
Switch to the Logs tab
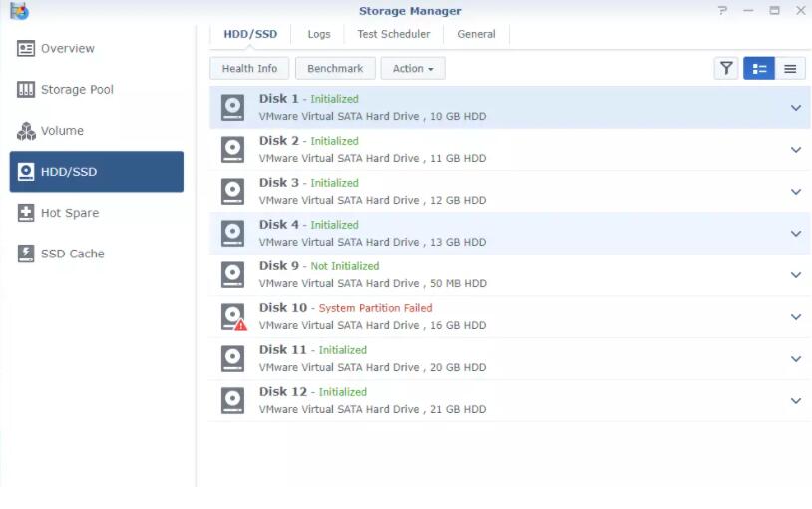tap(318, 34)
